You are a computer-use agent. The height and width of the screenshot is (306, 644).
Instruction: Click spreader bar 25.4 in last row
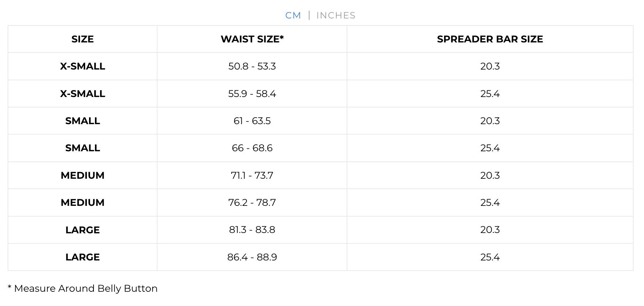click(x=490, y=257)
